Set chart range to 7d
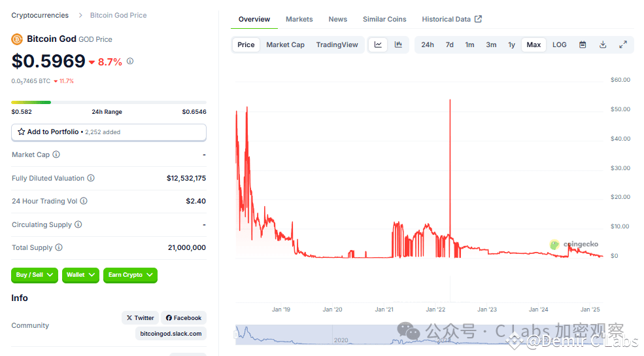 [450, 44]
